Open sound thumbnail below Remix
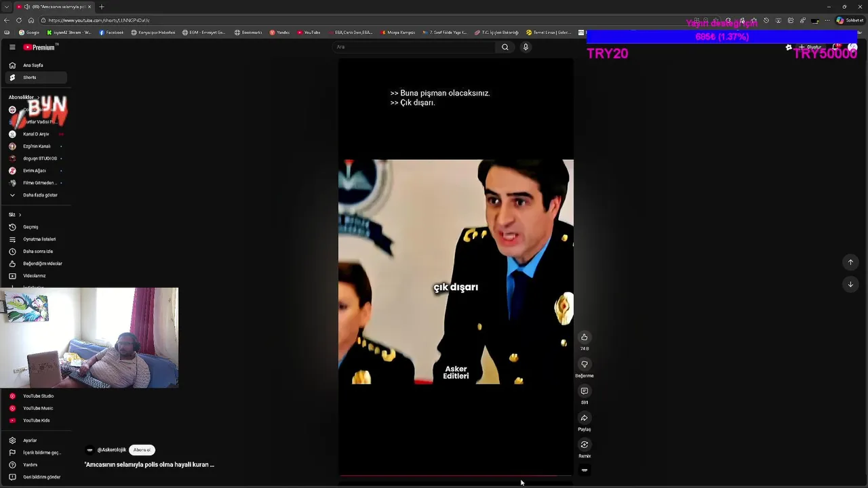The width and height of the screenshot is (868, 488). point(584,470)
